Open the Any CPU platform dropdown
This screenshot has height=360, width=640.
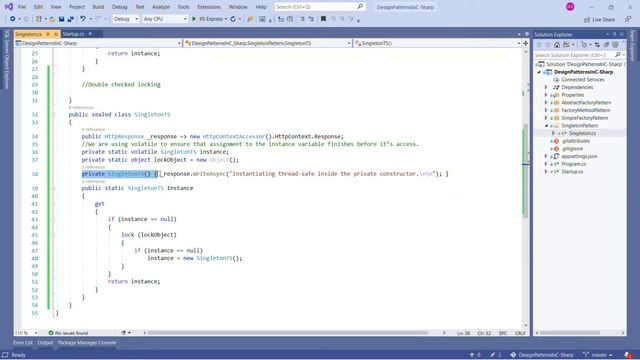(165, 19)
